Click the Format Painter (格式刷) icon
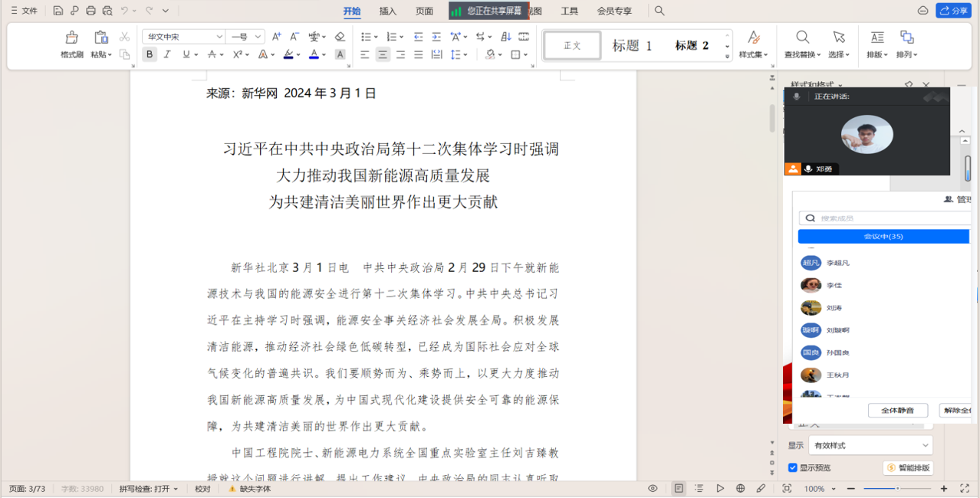The width and height of the screenshot is (980, 498). 71,38
